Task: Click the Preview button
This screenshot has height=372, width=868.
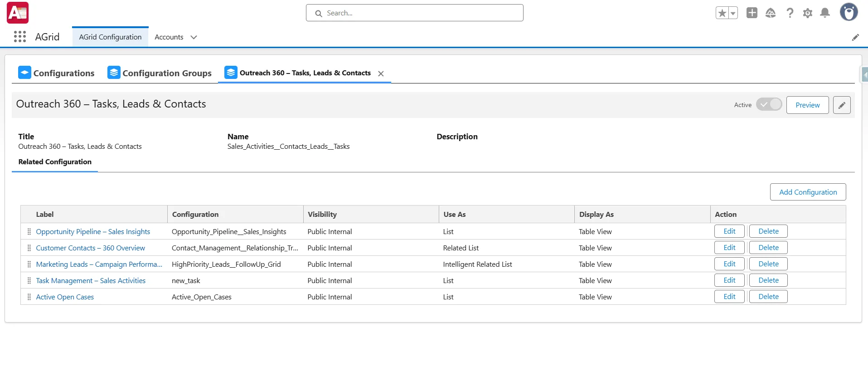Action: 808,105
